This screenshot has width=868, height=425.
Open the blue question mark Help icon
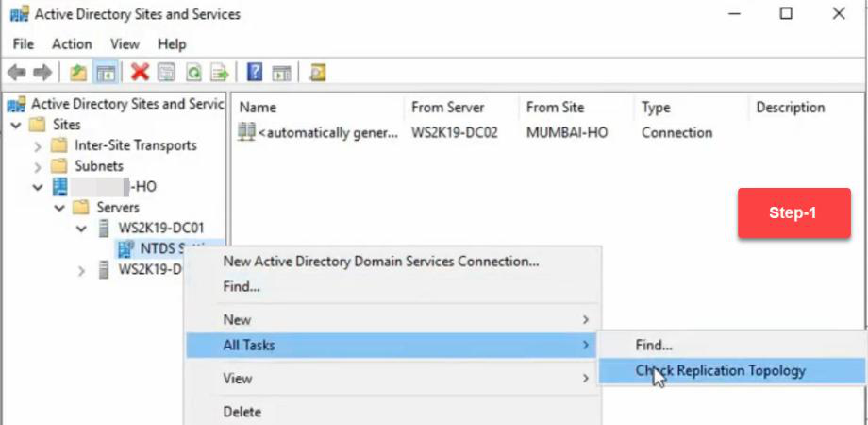[x=254, y=72]
